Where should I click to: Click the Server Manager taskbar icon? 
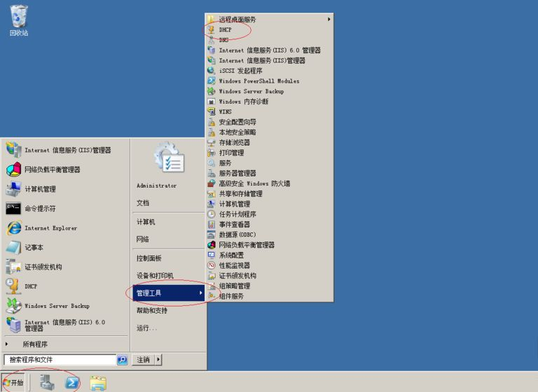tap(47, 382)
